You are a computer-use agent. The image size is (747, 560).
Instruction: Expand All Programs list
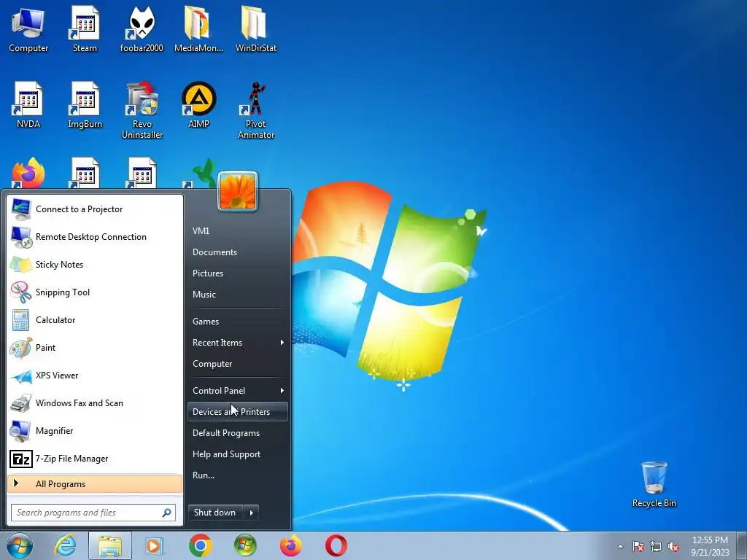tap(95, 484)
